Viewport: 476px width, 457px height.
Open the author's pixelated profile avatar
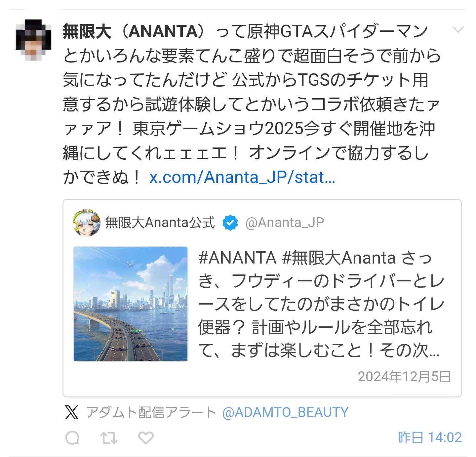tap(33, 40)
